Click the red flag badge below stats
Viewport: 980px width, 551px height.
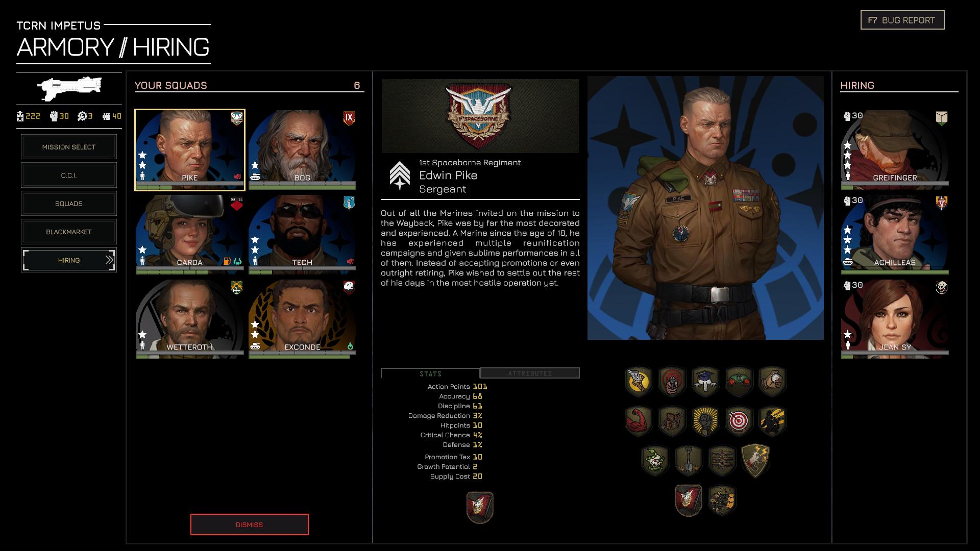(480, 507)
